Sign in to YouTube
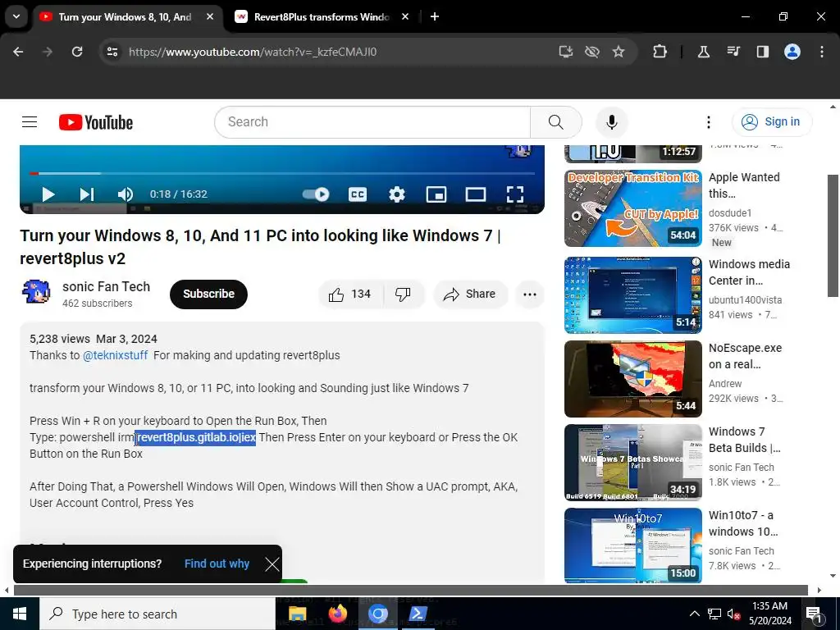The height and width of the screenshot is (630, 840). 771,122
